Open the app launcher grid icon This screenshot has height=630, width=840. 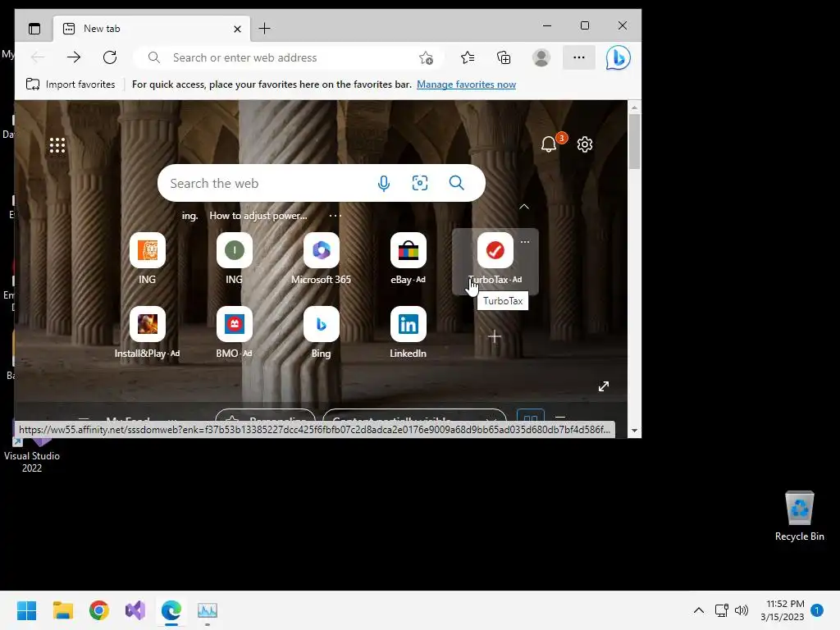[57, 145]
